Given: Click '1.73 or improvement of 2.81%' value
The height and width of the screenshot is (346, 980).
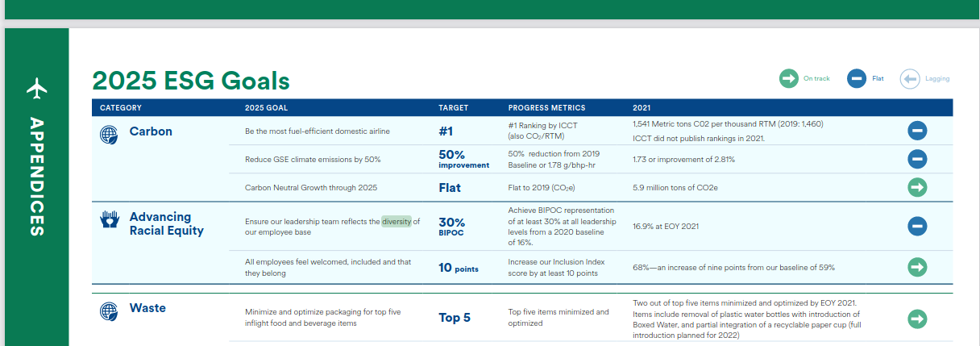Looking at the screenshot, I should [x=684, y=160].
